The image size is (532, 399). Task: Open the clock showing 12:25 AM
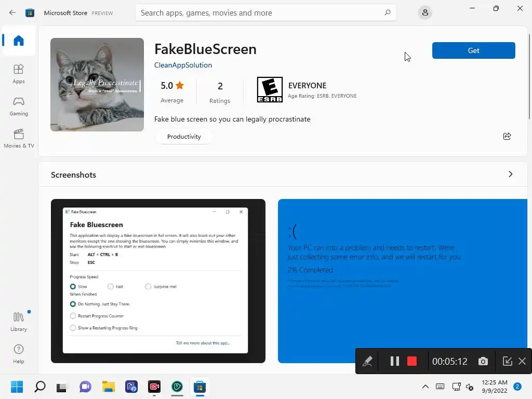[495, 387]
